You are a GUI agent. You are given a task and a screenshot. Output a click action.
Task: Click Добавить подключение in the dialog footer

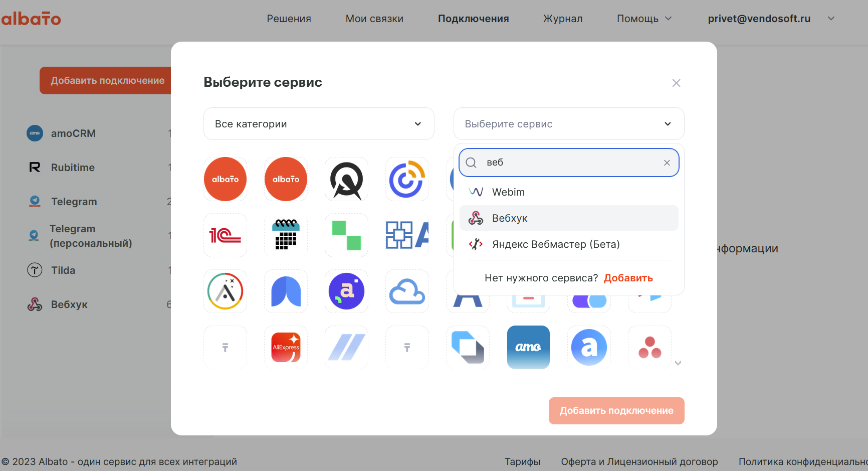pyautogui.click(x=616, y=411)
